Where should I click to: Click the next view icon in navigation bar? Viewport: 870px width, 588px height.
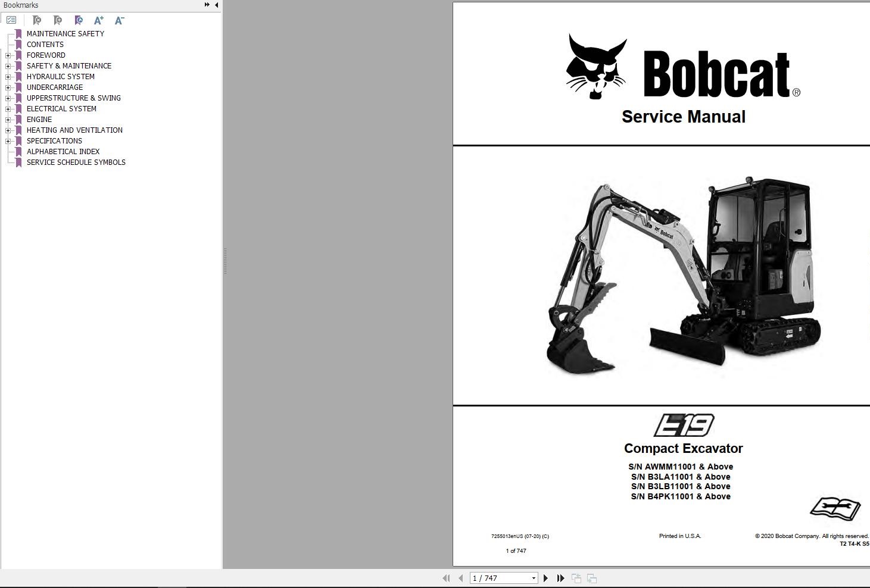pyautogui.click(x=592, y=578)
